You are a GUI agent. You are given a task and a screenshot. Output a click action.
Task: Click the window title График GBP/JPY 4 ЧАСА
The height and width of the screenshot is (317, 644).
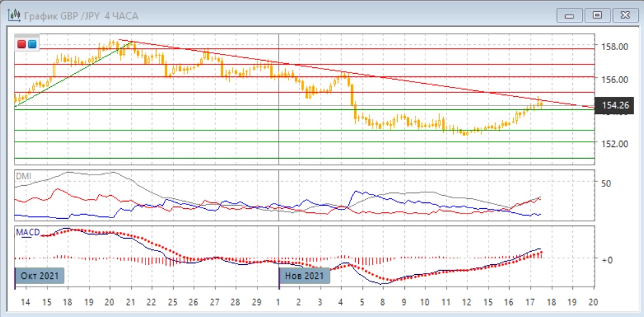pyautogui.click(x=76, y=14)
